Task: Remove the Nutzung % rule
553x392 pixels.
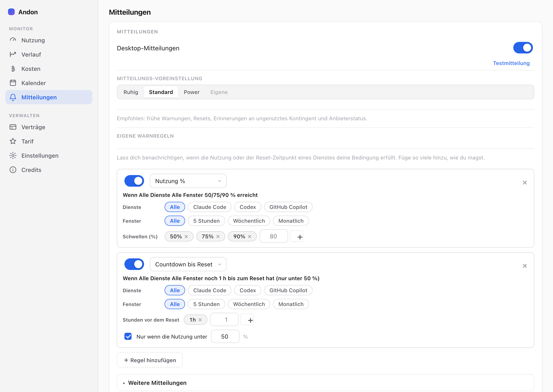Action: (x=524, y=182)
